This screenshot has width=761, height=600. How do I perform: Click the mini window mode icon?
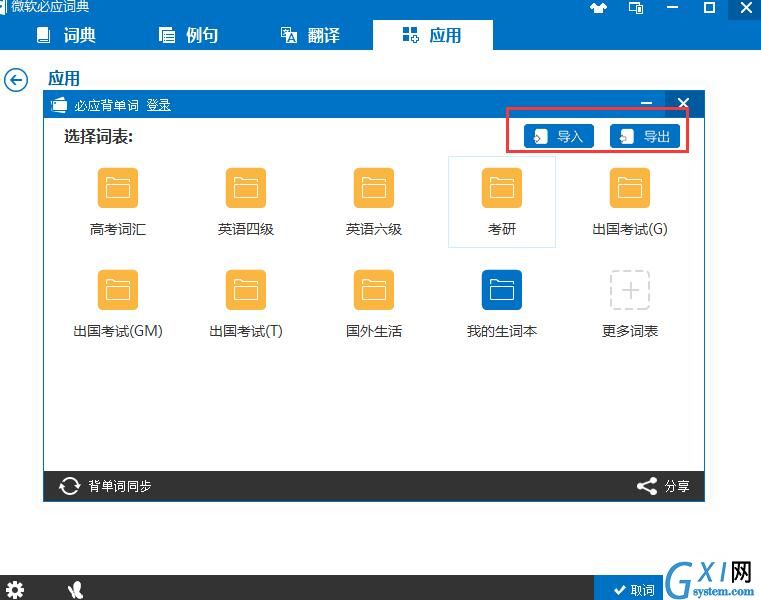click(x=636, y=8)
